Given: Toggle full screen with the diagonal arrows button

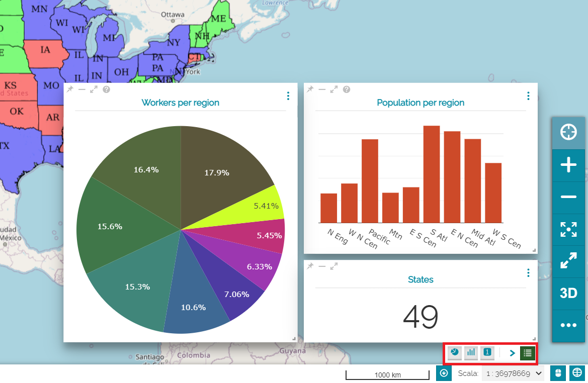Looking at the screenshot, I should [x=568, y=261].
